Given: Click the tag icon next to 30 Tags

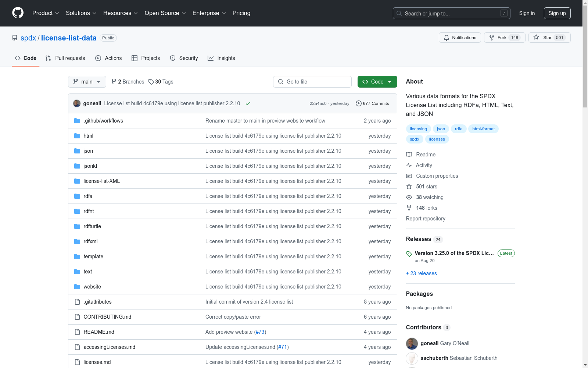Looking at the screenshot, I should click(151, 82).
